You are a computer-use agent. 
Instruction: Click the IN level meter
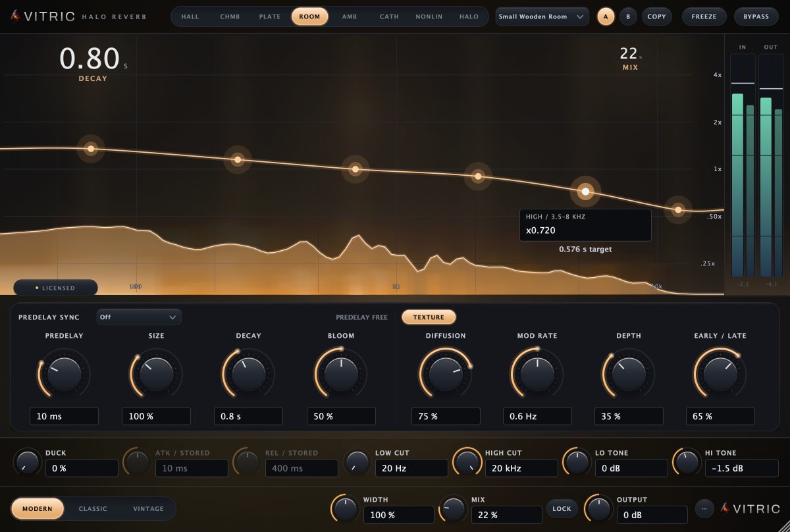[743, 165]
